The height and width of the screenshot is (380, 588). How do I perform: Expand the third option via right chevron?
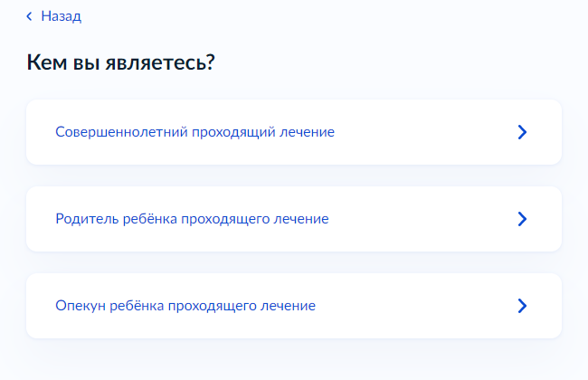(x=521, y=306)
